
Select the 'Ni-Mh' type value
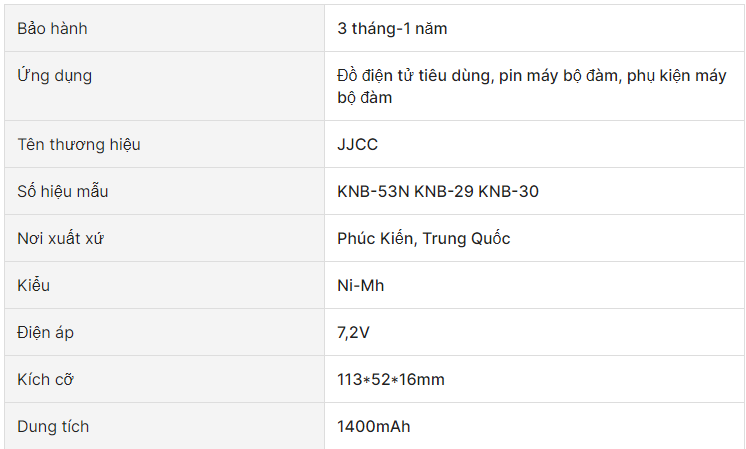pyautogui.click(x=361, y=285)
